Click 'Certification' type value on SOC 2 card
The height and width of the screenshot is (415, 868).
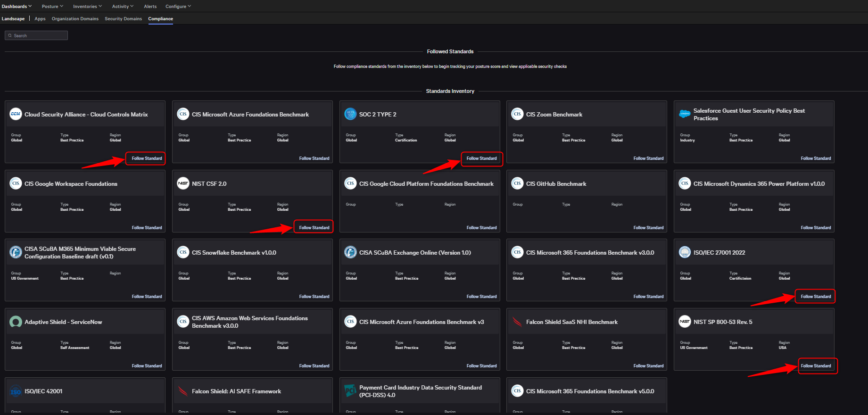[406, 140]
